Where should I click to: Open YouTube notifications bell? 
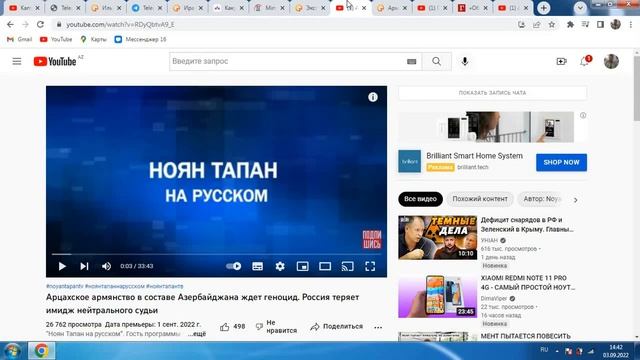[584, 62]
